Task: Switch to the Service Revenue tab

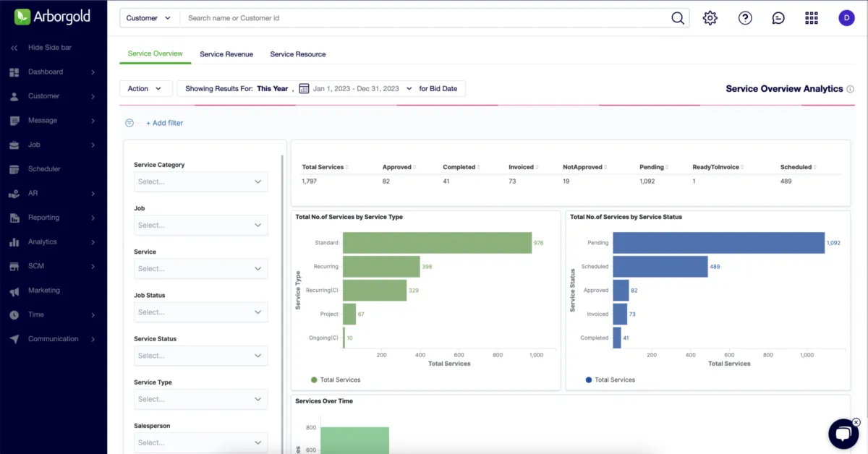Action: point(226,54)
